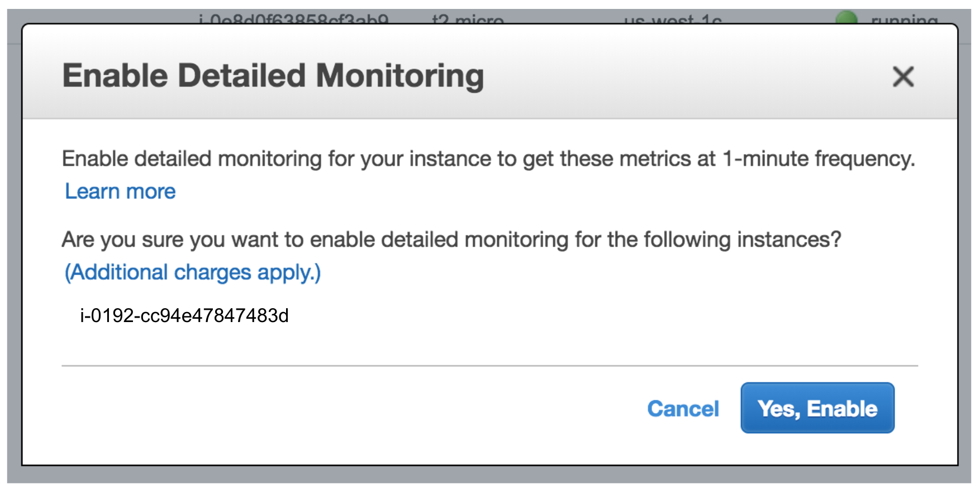Image resolution: width=980 pixels, height=499 pixels.
Task: Click the 1-minute frequency description sentence
Action: click(x=488, y=159)
